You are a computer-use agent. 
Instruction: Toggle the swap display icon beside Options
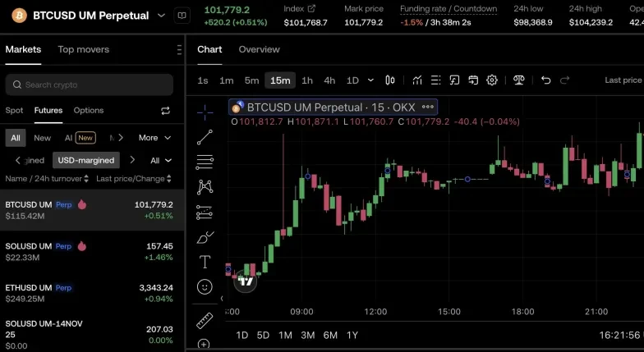tap(165, 111)
